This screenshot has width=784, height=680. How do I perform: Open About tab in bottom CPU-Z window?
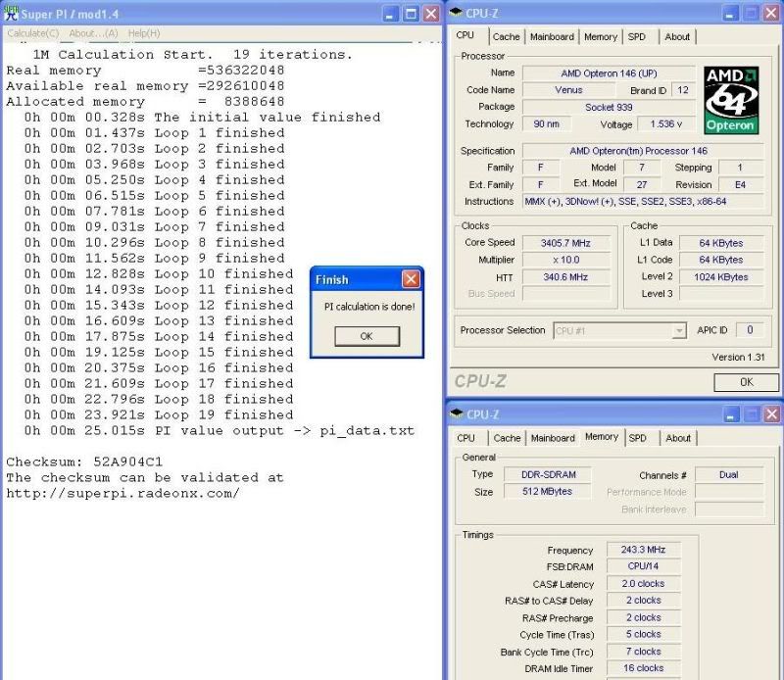(678, 438)
